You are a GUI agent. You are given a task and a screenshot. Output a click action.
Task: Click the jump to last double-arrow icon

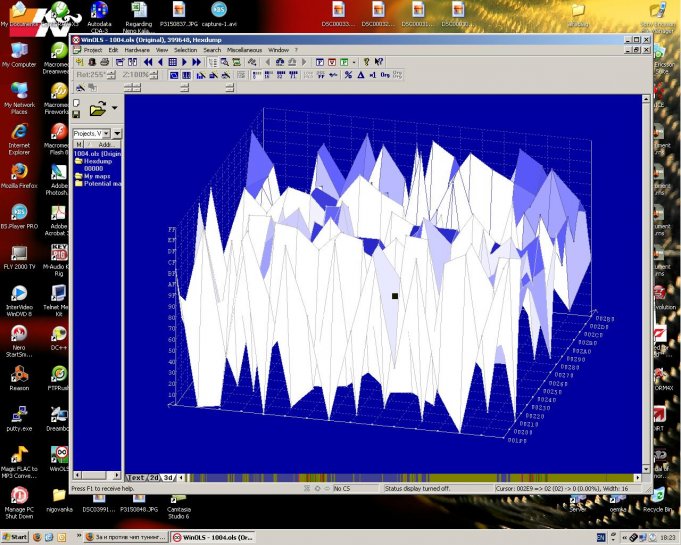click(x=196, y=62)
